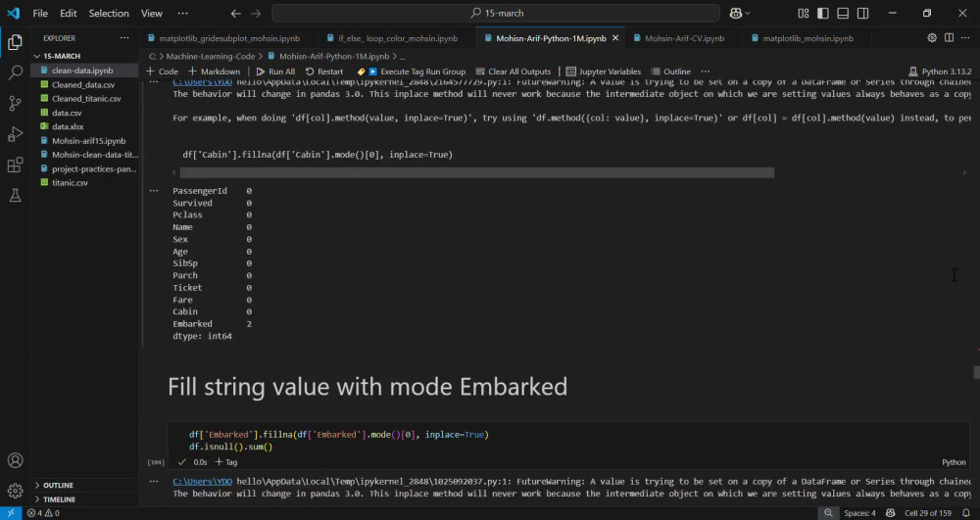The width and height of the screenshot is (980, 520).
Task: Open the Selection menu
Action: tap(109, 13)
